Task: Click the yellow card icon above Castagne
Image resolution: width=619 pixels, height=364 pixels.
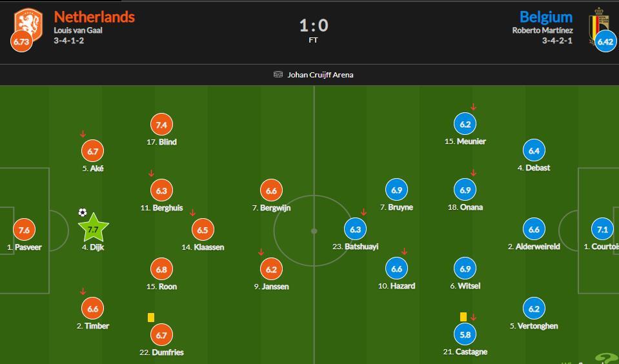Action: pyautogui.click(x=463, y=317)
